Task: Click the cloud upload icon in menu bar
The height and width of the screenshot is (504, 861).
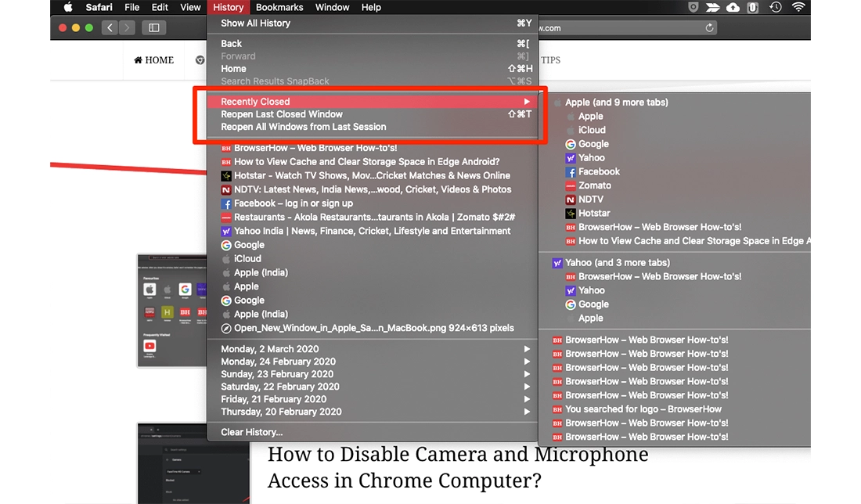Action: click(733, 8)
